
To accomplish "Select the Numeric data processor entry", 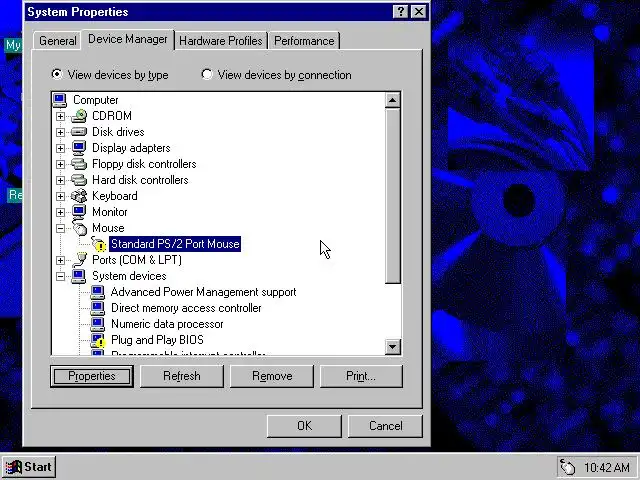I will (167, 324).
